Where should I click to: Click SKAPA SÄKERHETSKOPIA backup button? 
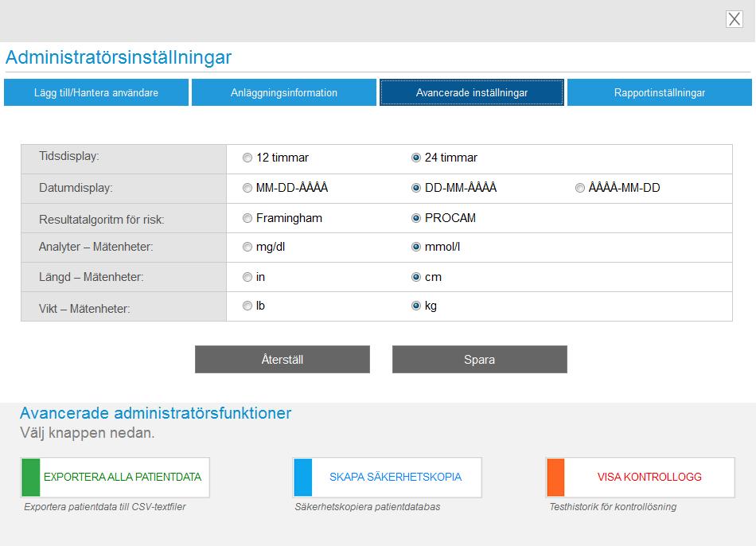point(388,477)
